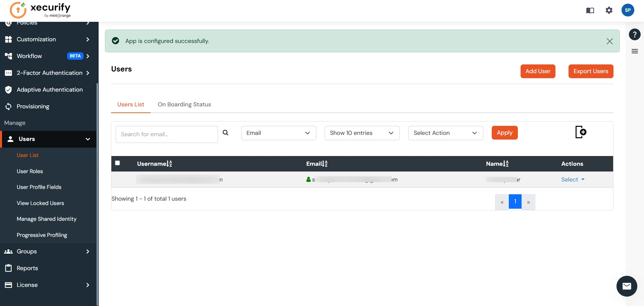
Task: Open User Roles in sidebar
Action: click(30, 171)
